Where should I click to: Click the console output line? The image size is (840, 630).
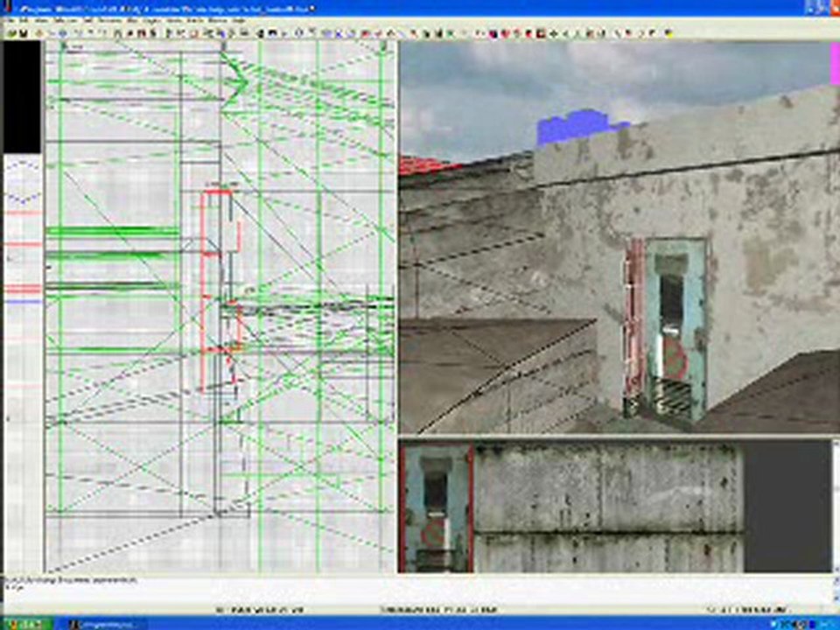pos(71,580)
